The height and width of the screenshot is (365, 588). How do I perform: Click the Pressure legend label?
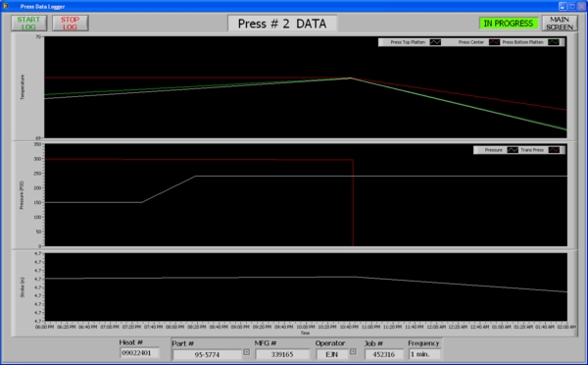[x=493, y=150]
